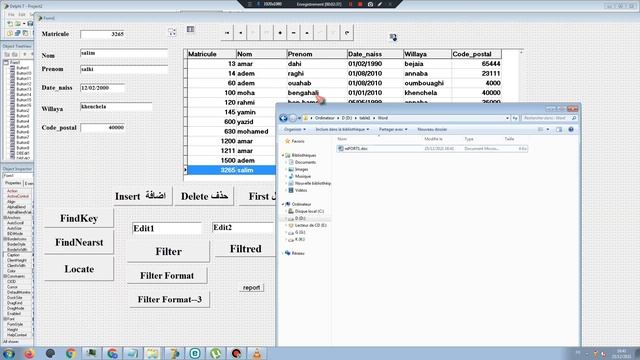Image resolution: width=640 pixels, height=360 pixels.
Task: Click Filtred button
Action: (x=245, y=249)
